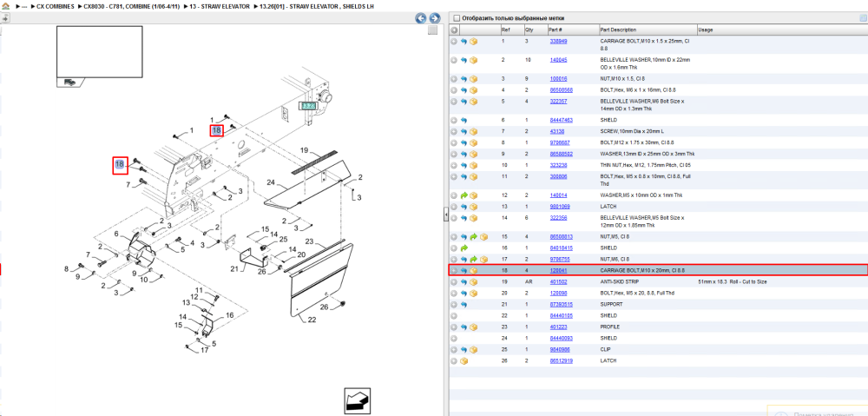Image resolution: width=868 pixels, height=416 pixels.
Task: Click the yellow box icon for LATCH 86512919
Action: click(x=464, y=361)
